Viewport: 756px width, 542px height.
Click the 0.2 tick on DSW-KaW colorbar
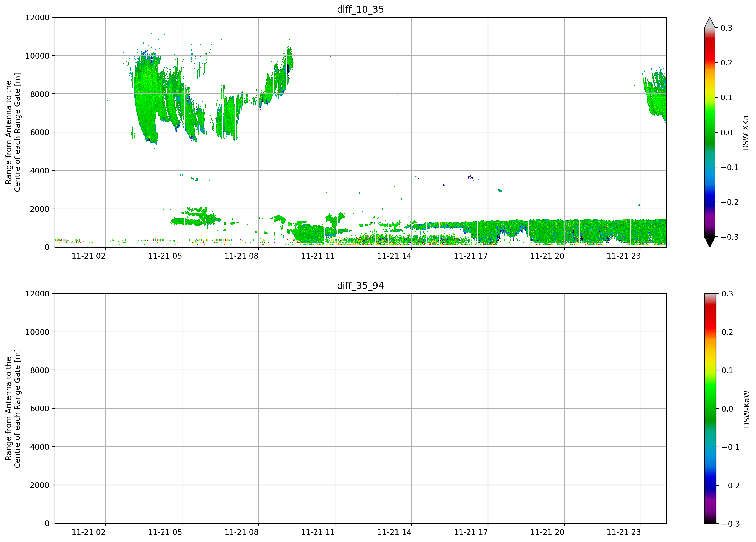(727, 332)
